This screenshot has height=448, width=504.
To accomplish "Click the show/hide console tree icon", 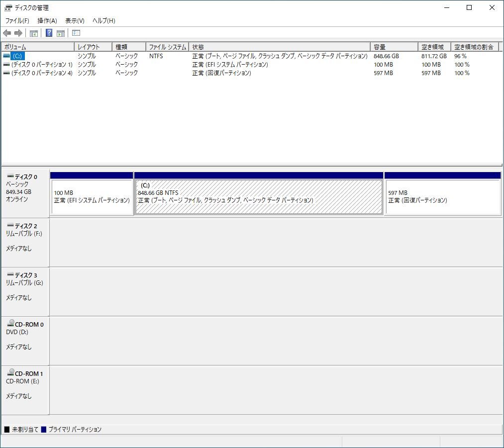I will 34,33.
